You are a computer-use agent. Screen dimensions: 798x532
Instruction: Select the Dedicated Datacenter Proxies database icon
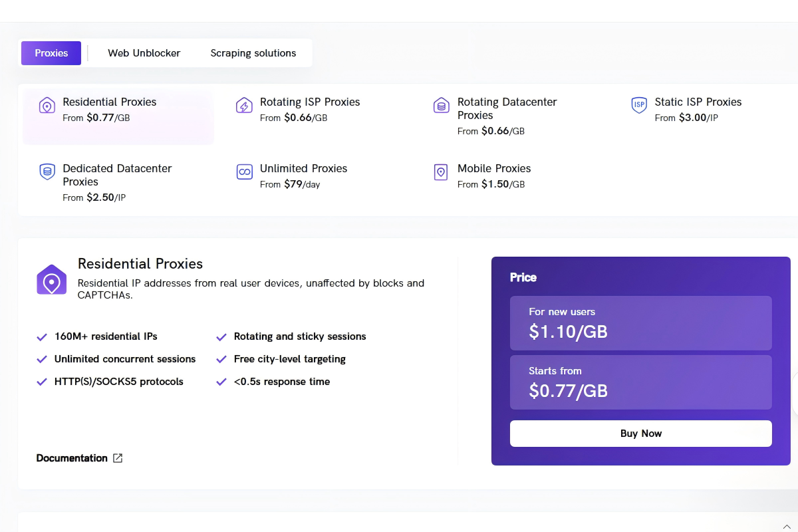click(47, 172)
